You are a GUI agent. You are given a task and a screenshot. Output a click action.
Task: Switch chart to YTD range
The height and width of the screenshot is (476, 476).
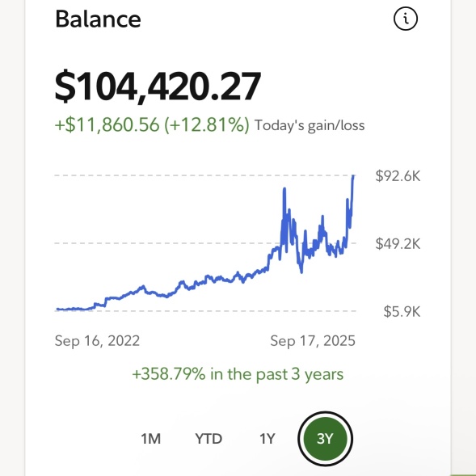coord(209,439)
